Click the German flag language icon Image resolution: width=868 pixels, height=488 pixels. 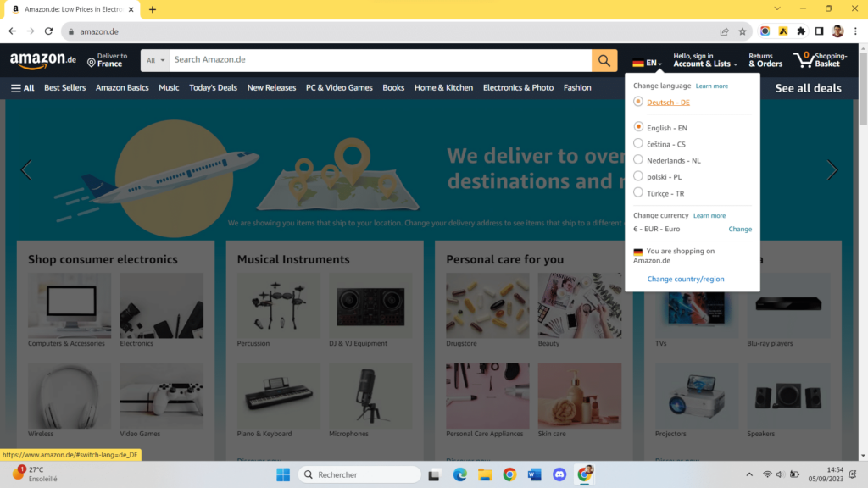pyautogui.click(x=638, y=63)
